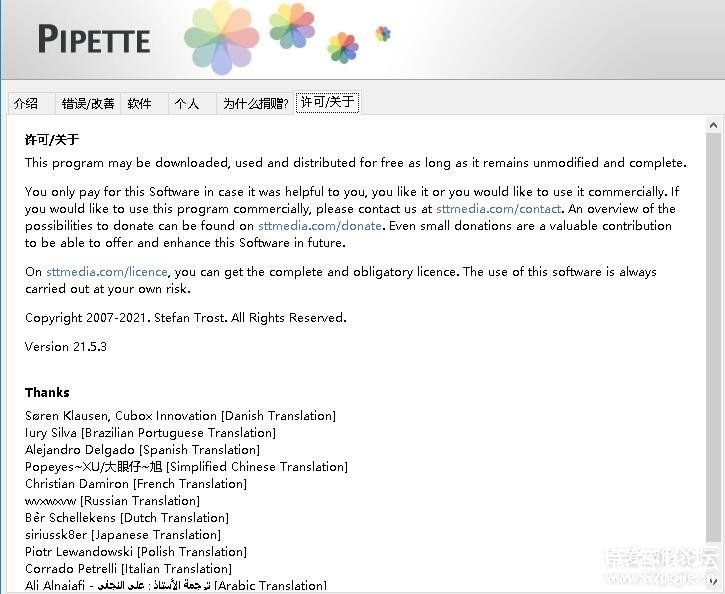Click the 'Ali Alnaiafi' Arabic Translation line
725x594 pixels.
click(176, 585)
